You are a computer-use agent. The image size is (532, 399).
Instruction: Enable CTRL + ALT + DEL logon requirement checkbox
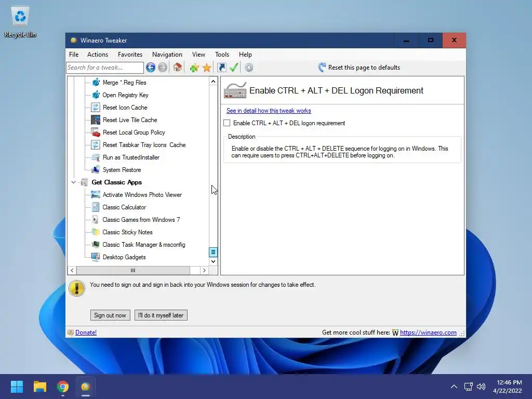(227, 123)
